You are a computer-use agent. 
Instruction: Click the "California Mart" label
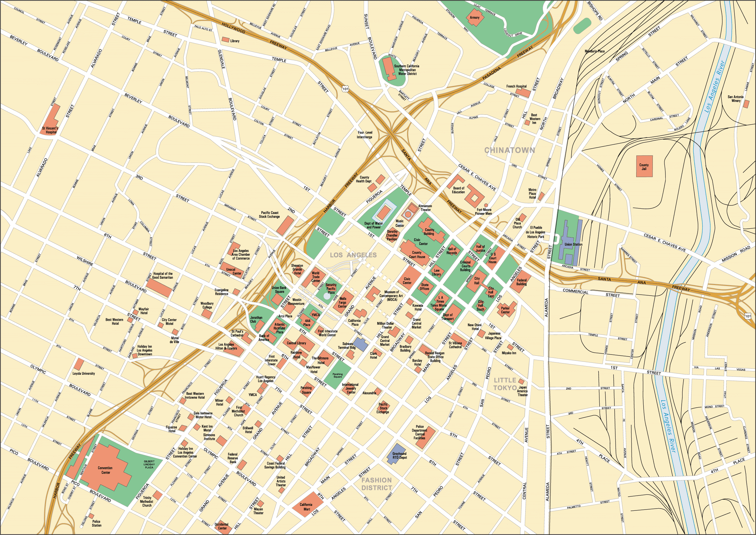pos(306,507)
